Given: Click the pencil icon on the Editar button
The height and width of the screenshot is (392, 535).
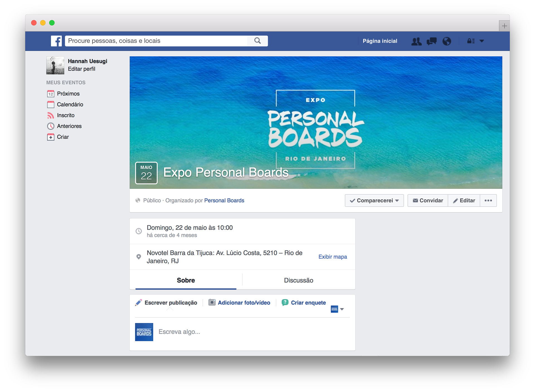Looking at the screenshot, I should point(456,201).
